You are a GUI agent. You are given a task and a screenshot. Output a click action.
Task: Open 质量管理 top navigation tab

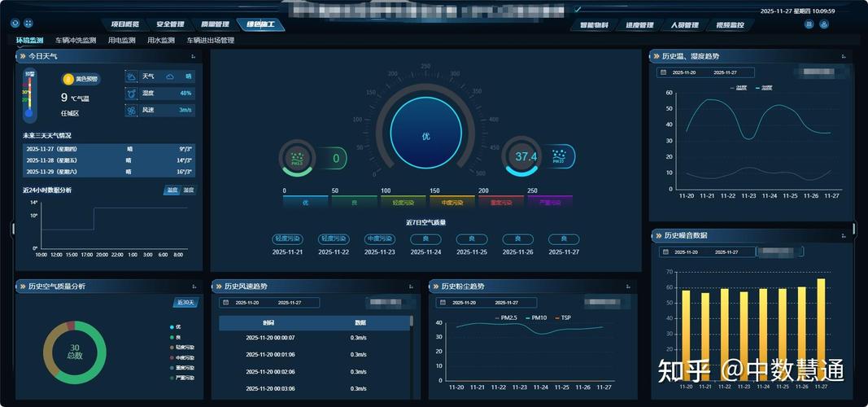[x=215, y=24]
